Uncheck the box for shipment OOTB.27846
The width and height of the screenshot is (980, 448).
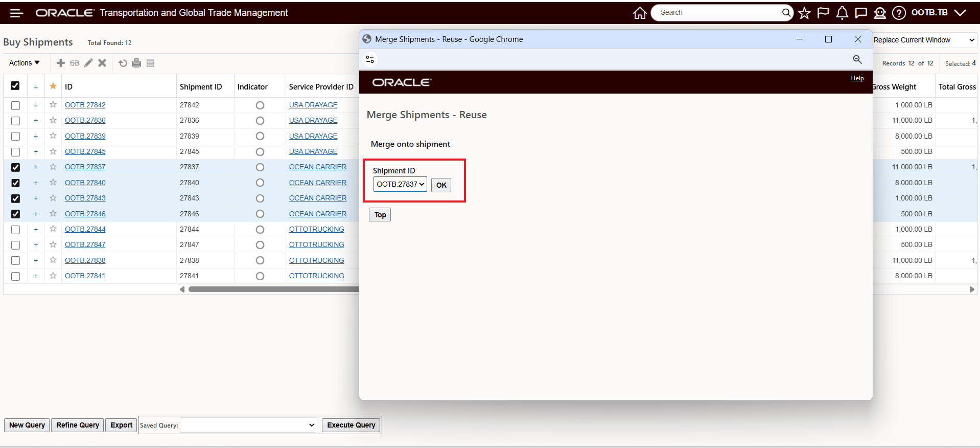(x=16, y=214)
